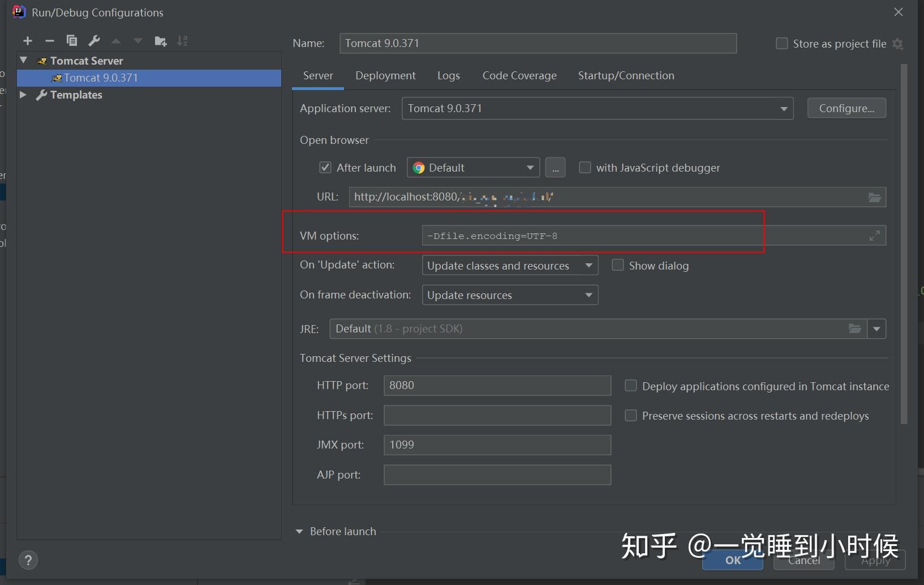
Task: Enable with JavaScript debugger option
Action: (585, 168)
